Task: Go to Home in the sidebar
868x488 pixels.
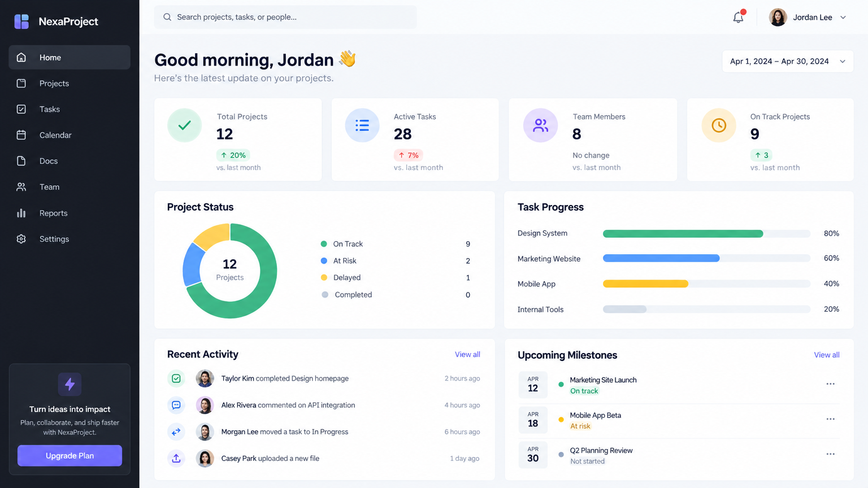Action: tap(70, 58)
